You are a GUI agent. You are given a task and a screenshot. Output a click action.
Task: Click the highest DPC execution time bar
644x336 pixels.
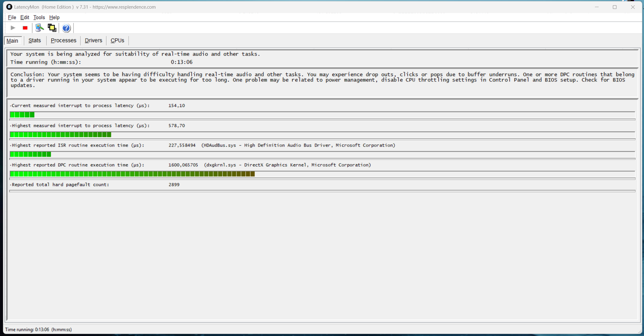pos(322,174)
